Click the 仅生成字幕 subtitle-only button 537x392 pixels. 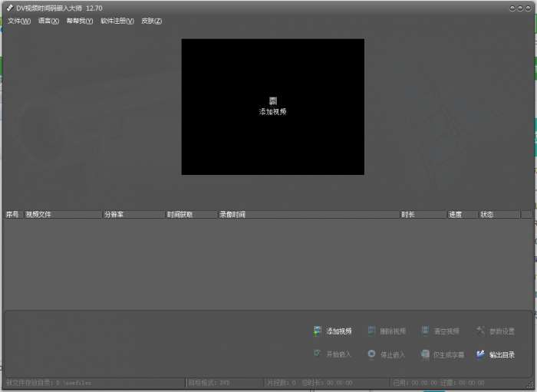pyautogui.click(x=443, y=354)
